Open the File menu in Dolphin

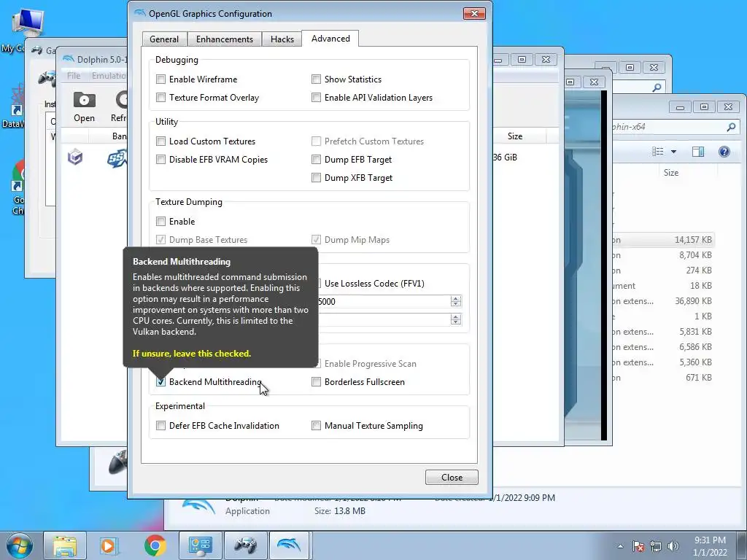(x=74, y=76)
